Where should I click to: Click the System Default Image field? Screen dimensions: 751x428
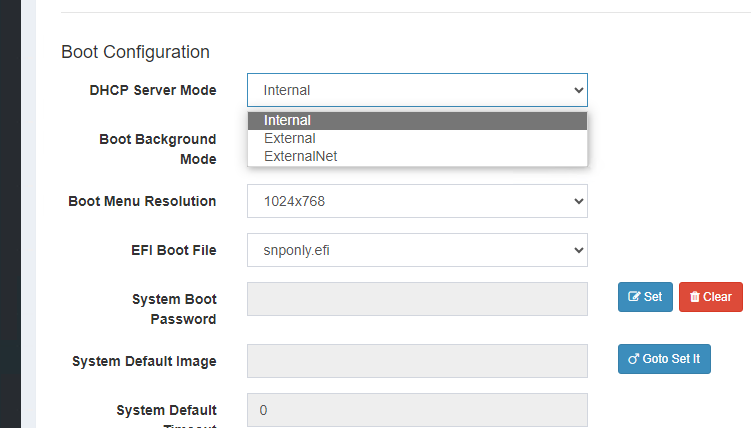[417, 361]
